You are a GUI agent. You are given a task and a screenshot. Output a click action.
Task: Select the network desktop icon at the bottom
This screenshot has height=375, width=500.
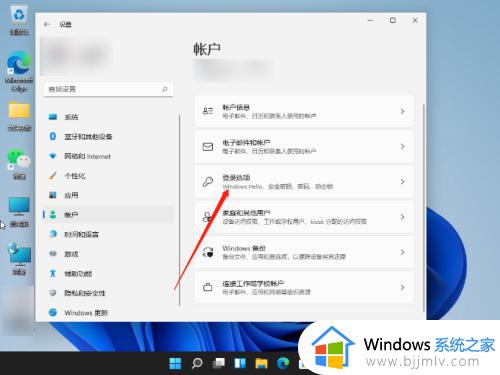[x=19, y=259]
